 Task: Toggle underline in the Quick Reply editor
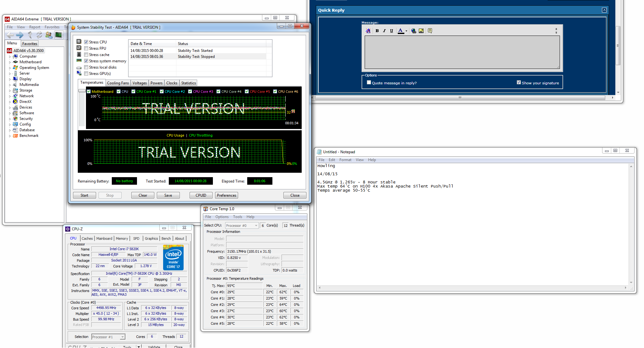click(391, 31)
